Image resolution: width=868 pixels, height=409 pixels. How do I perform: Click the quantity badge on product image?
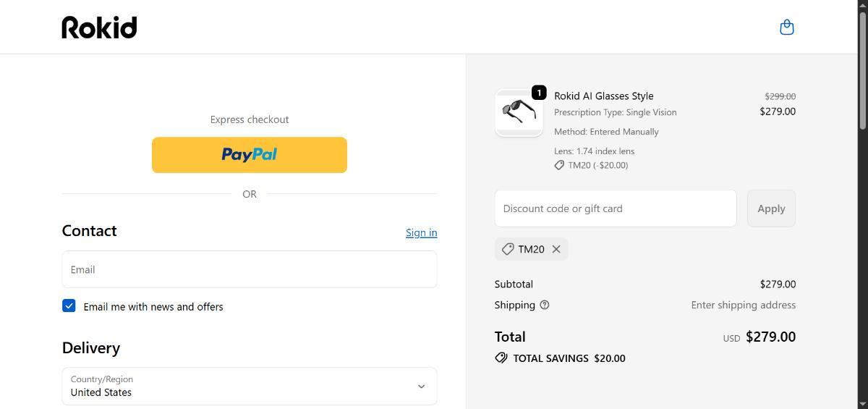(538, 93)
